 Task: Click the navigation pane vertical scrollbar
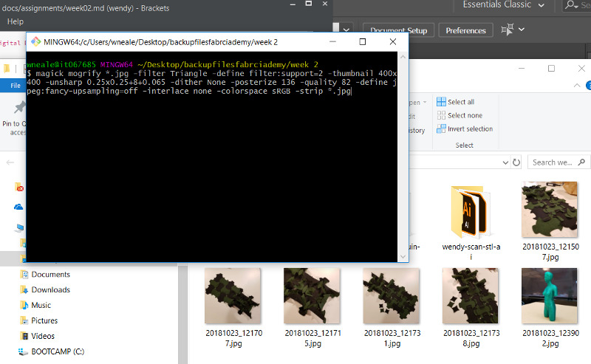point(182,315)
